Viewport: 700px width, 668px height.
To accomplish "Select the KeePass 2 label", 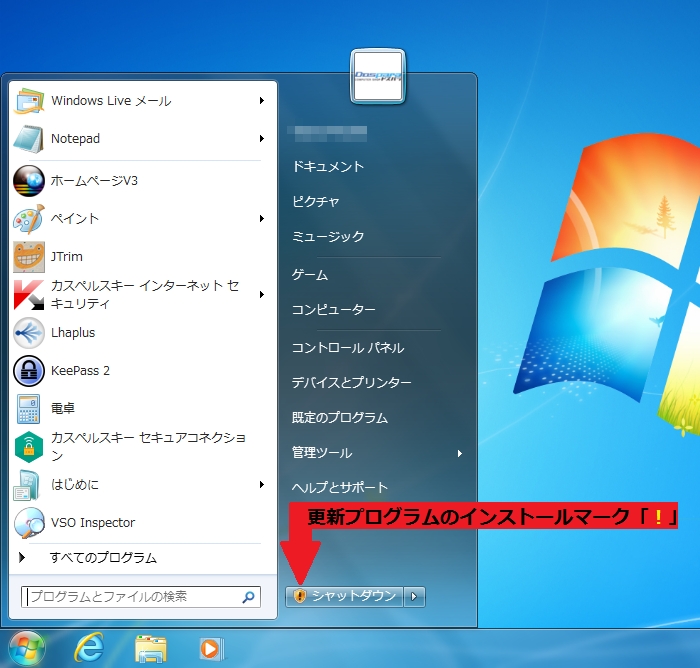I will click(x=80, y=371).
